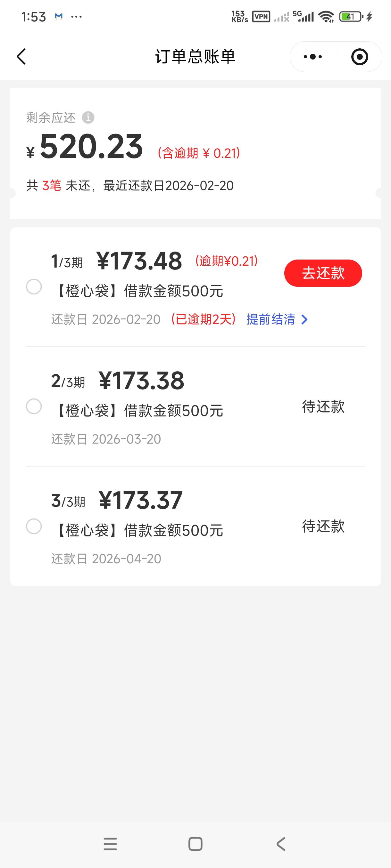
Task: Tap the 3/3期 ¥173.37 installment amount
Action: click(x=140, y=500)
